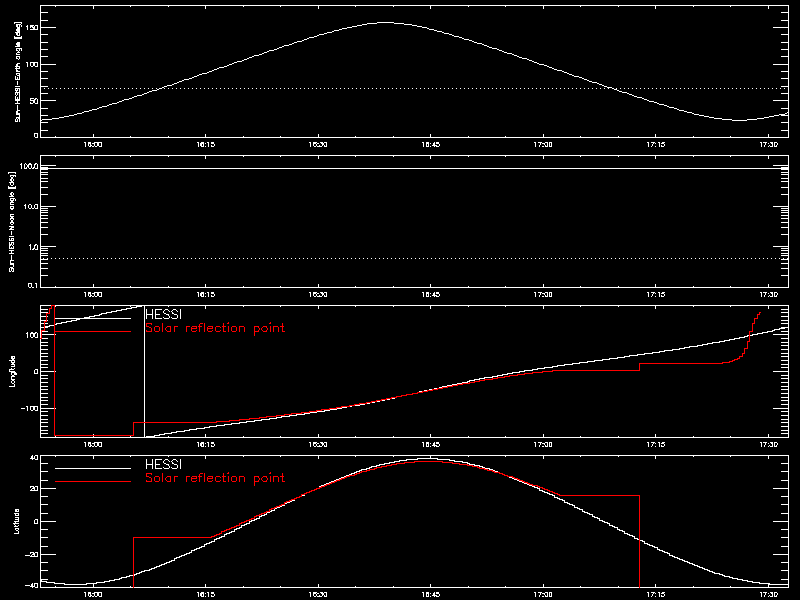The height and width of the screenshot is (600, 800).
Task: Select the red legend line sample in Latitude plot
Action: coord(93,482)
